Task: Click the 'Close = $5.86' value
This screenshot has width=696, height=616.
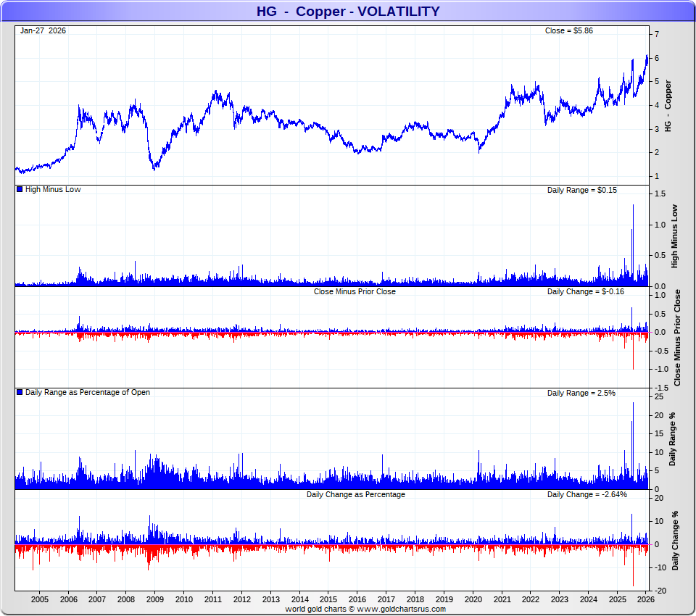Action: (568, 30)
